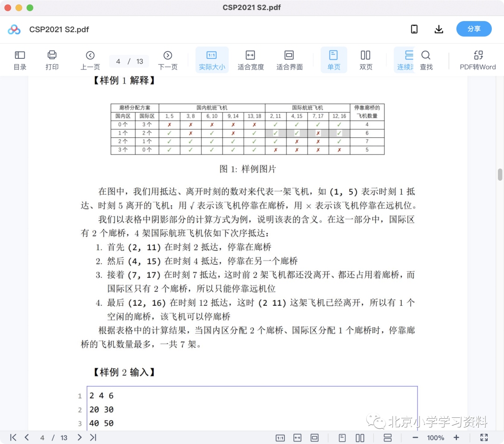Click the download icon in header
The width and height of the screenshot is (504, 444).
point(439,29)
